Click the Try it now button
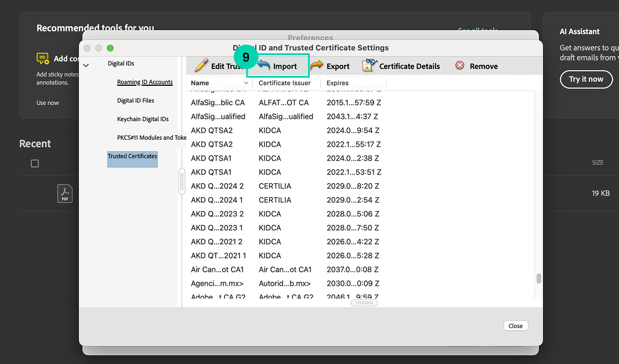The height and width of the screenshot is (364, 619). pyautogui.click(x=586, y=79)
